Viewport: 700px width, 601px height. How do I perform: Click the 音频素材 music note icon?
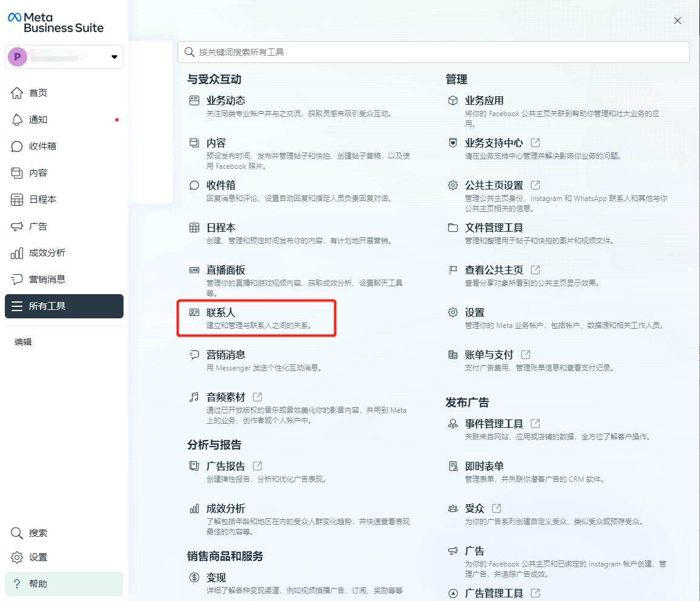coord(194,397)
